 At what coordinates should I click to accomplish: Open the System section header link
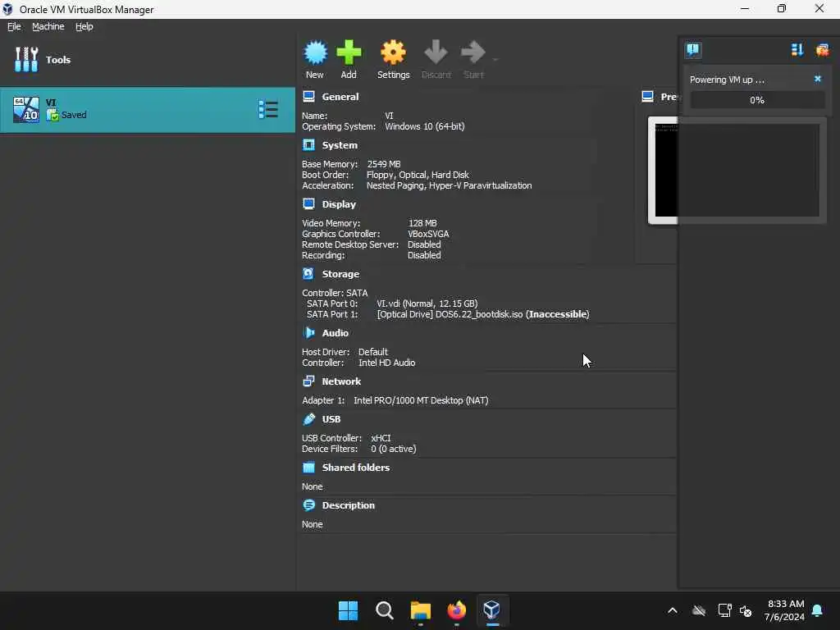click(340, 145)
